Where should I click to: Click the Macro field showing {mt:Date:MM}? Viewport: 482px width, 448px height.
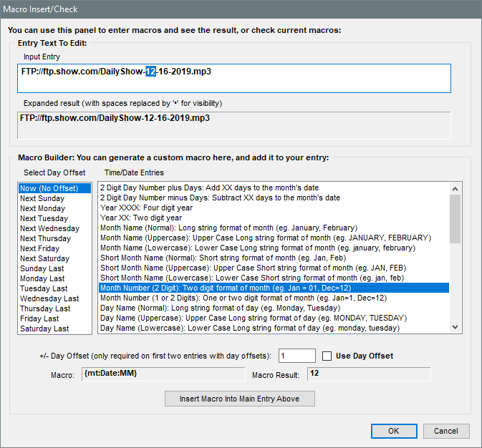164,374
